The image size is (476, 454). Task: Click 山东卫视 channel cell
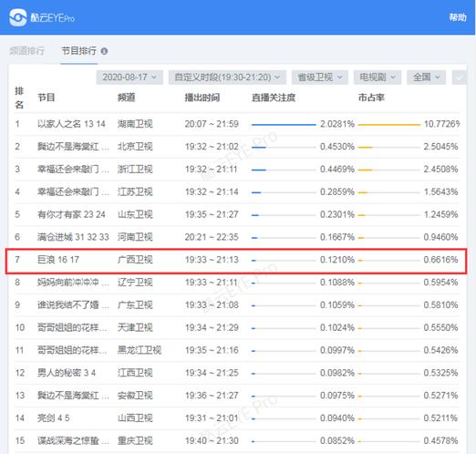click(135, 214)
